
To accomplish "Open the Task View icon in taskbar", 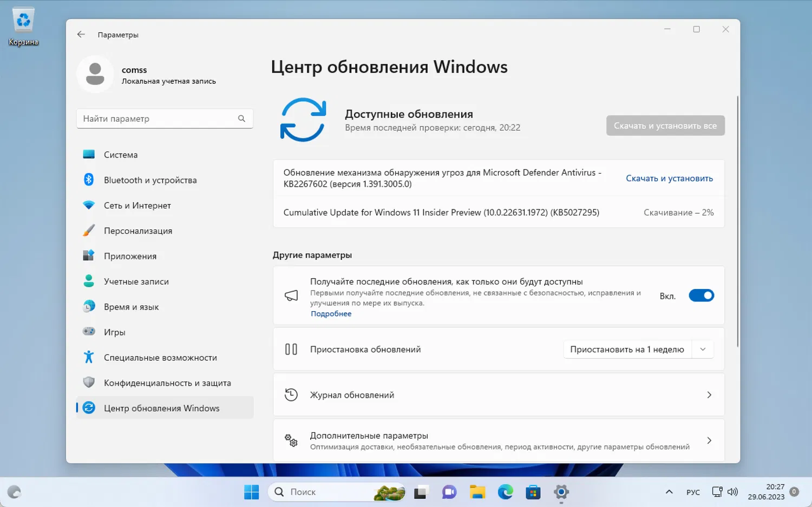I will pyautogui.click(x=421, y=492).
